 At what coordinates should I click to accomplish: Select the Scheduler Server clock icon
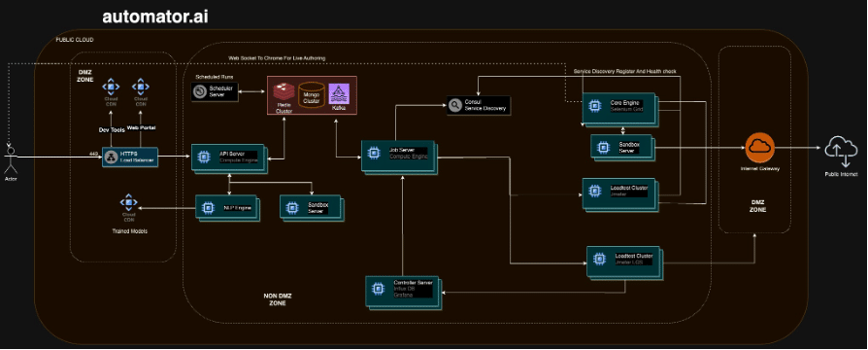[199, 92]
